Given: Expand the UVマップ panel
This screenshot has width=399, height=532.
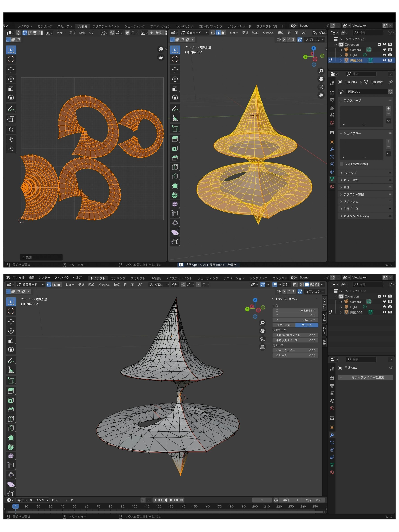Looking at the screenshot, I should 350,173.
